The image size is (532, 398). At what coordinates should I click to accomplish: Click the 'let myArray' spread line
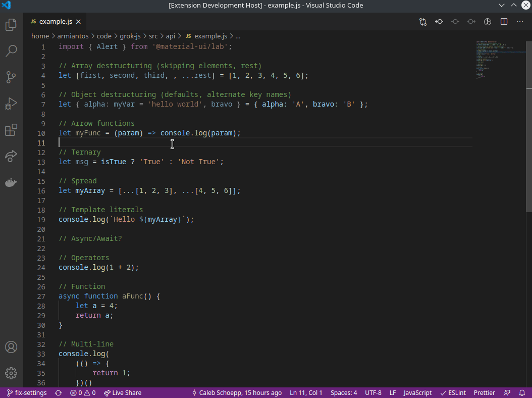coord(149,191)
